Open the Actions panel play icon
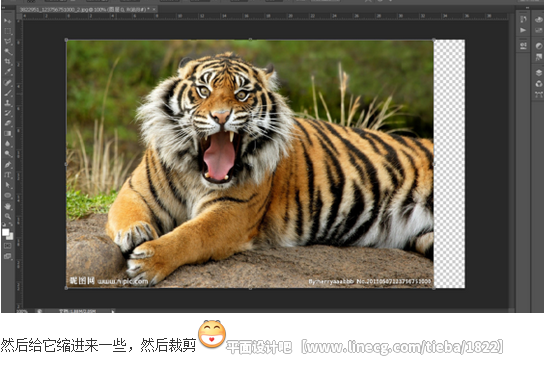544x366 pixels. pyautogui.click(x=523, y=31)
